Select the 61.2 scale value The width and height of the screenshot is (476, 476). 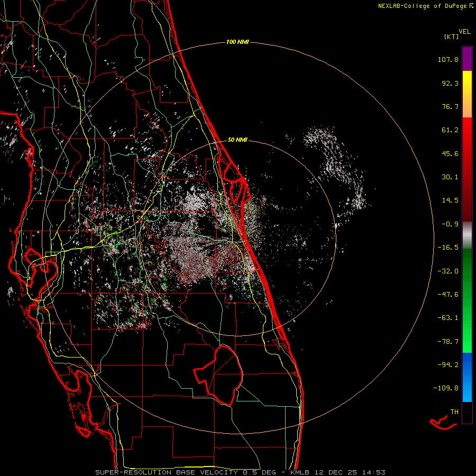(x=450, y=130)
